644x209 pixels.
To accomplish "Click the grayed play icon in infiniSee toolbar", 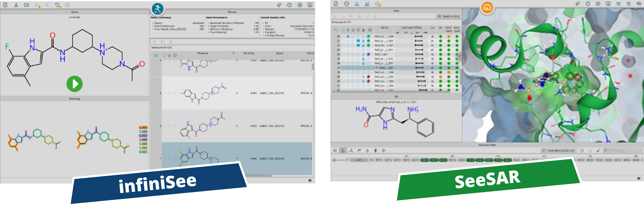I will (68, 5).
